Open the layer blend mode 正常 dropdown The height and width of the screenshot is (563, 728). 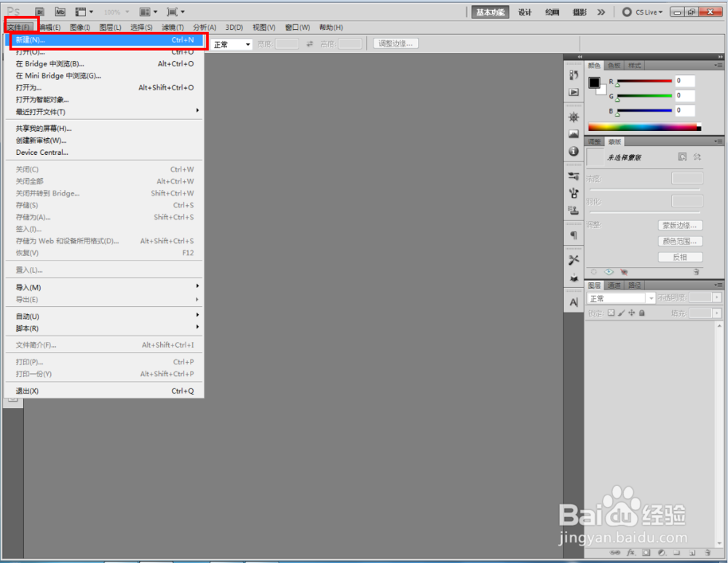(621, 298)
